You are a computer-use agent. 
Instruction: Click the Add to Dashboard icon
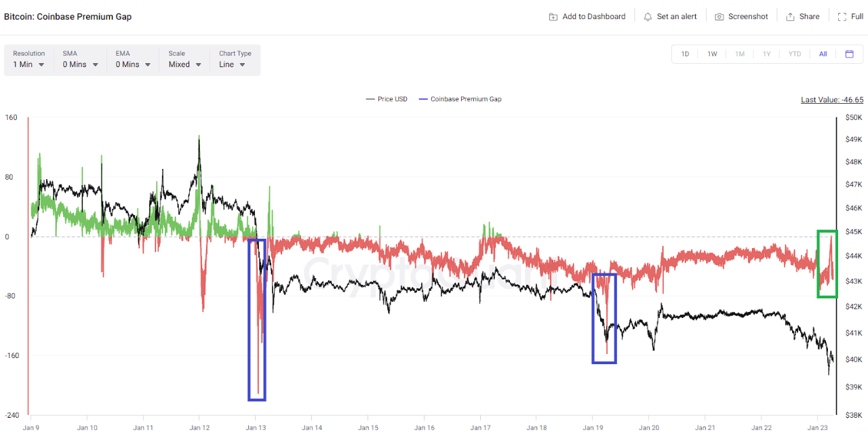click(x=553, y=17)
